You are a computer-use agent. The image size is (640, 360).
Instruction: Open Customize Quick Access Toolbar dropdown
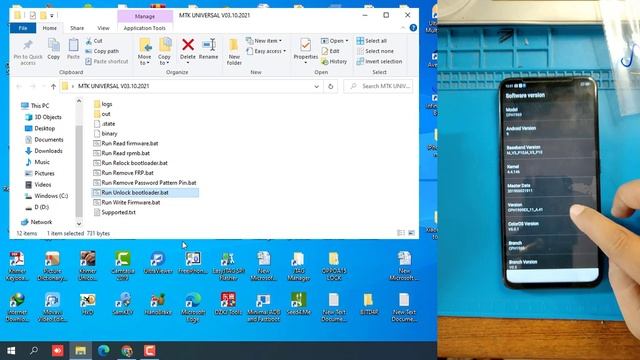(52, 16)
